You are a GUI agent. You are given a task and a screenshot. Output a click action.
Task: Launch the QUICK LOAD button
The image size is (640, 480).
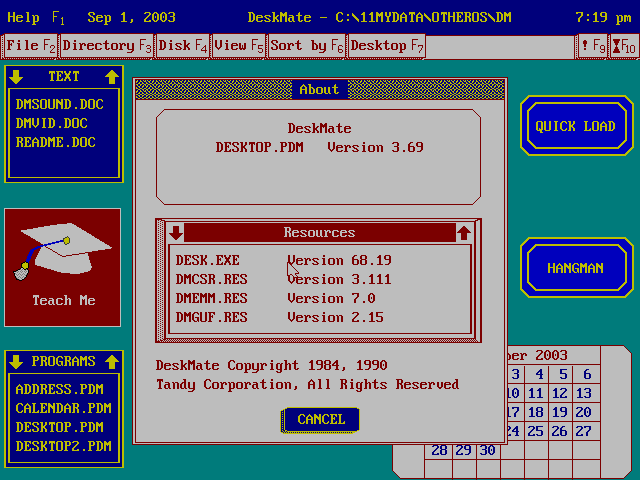575,127
